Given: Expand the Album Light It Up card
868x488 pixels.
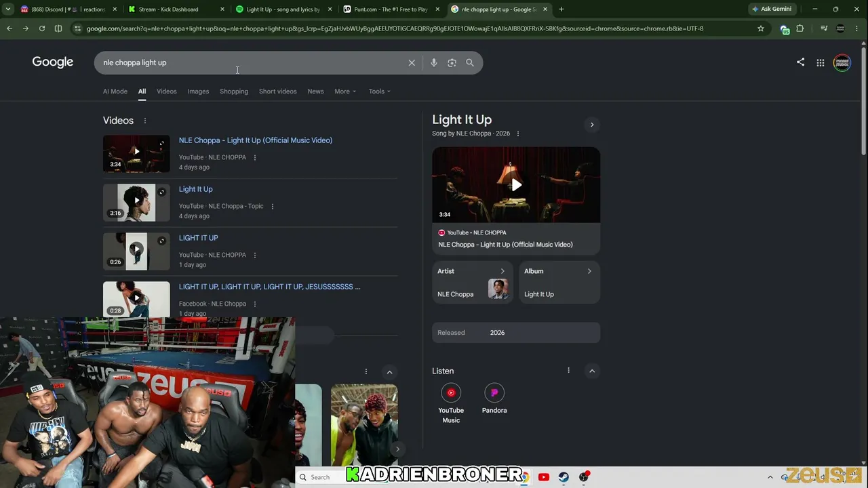Looking at the screenshot, I should tap(559, 282).
